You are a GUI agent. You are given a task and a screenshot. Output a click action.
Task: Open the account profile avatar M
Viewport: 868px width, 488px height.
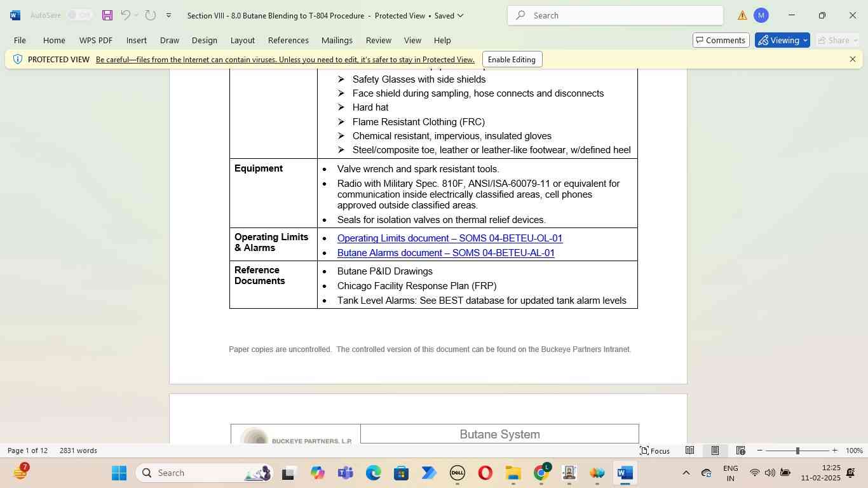(761, 15)
